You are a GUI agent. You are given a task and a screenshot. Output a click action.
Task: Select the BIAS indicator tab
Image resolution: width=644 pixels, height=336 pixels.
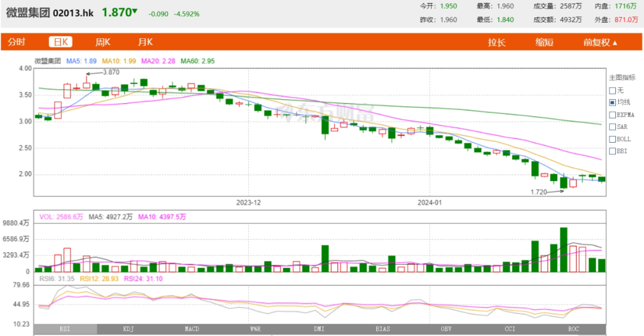(x=383, y=329)
